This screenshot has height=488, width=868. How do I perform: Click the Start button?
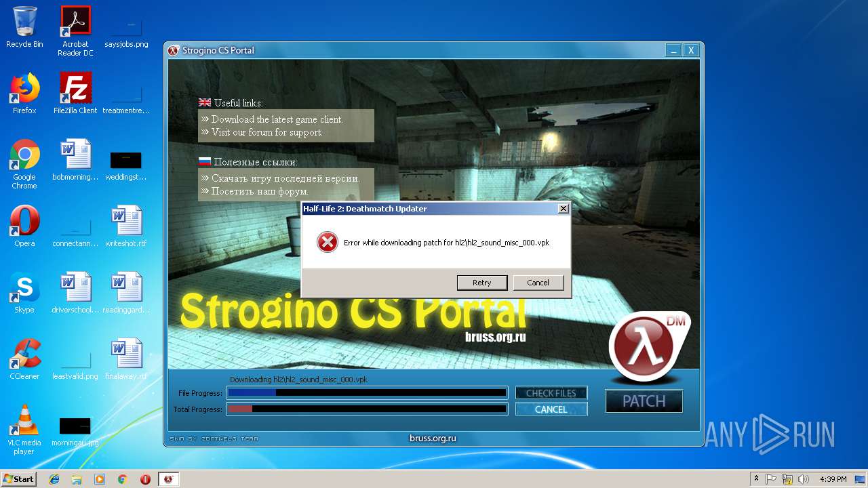click(x=18, y=479)
